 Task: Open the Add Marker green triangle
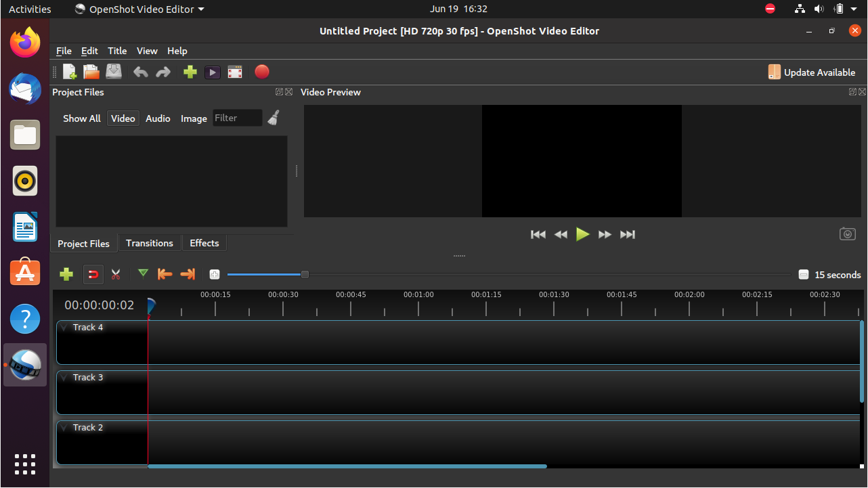[143, 273]
